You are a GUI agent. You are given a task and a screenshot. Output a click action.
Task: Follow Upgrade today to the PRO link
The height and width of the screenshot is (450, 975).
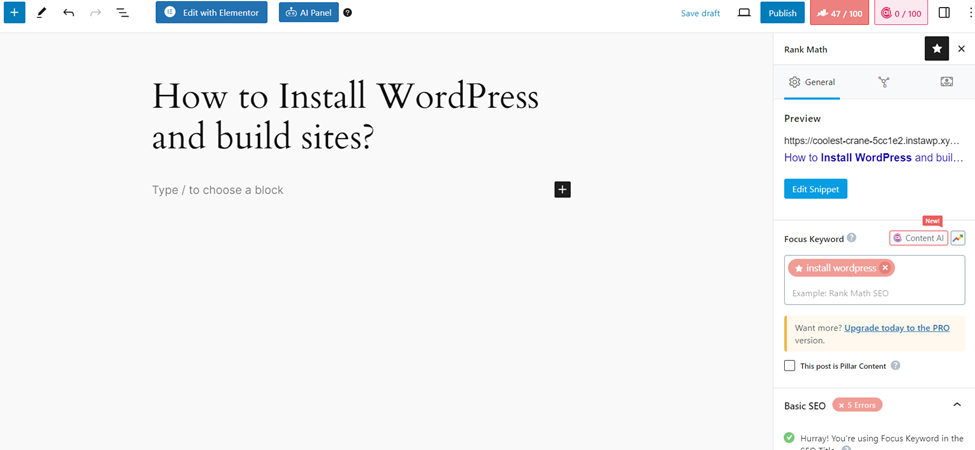pyautogui.click(x=897, y=328)
